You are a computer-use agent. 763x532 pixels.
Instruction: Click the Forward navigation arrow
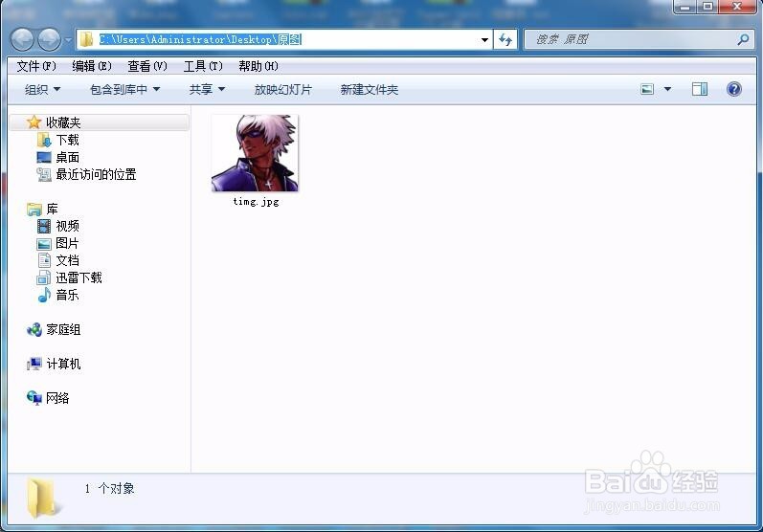(50, 40)
